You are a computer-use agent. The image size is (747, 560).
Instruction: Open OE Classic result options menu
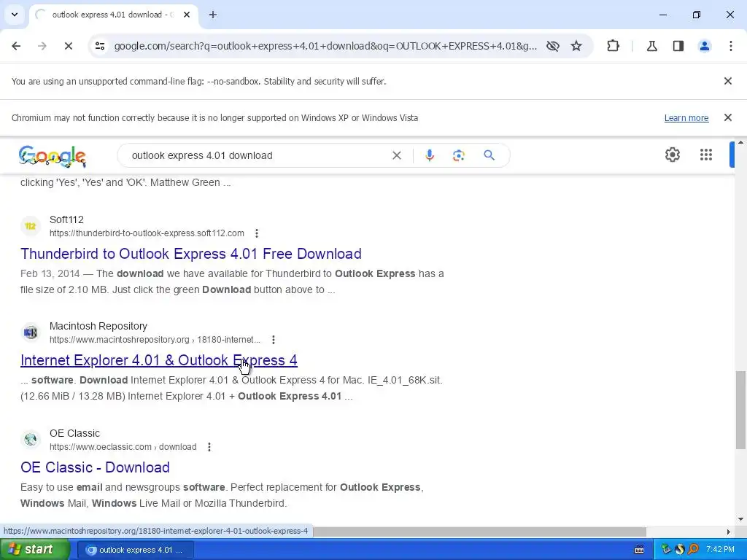tap(209, 447)
